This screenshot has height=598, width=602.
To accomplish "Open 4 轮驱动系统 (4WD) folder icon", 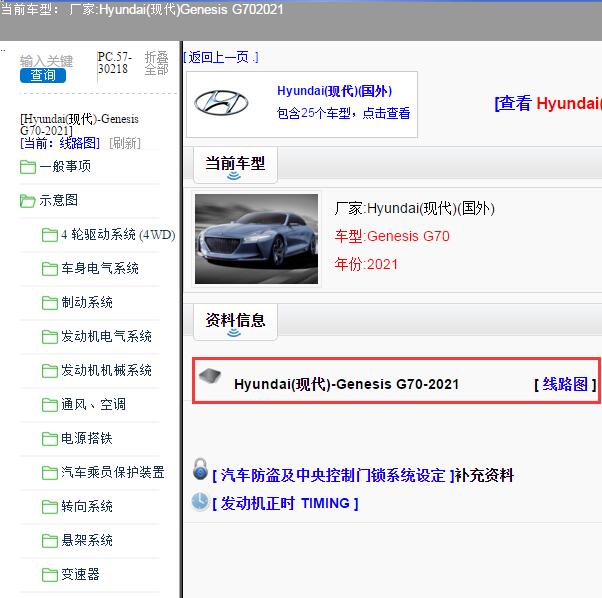I will coord(50,235).
